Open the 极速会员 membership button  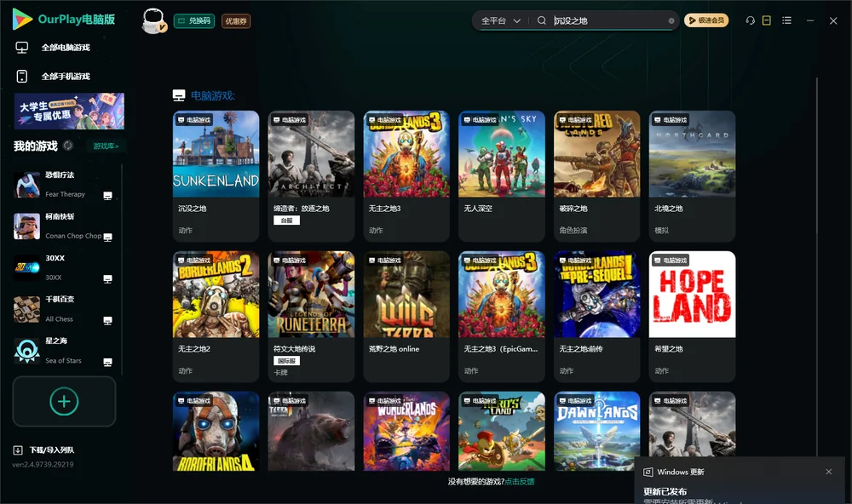pos(705,20)
